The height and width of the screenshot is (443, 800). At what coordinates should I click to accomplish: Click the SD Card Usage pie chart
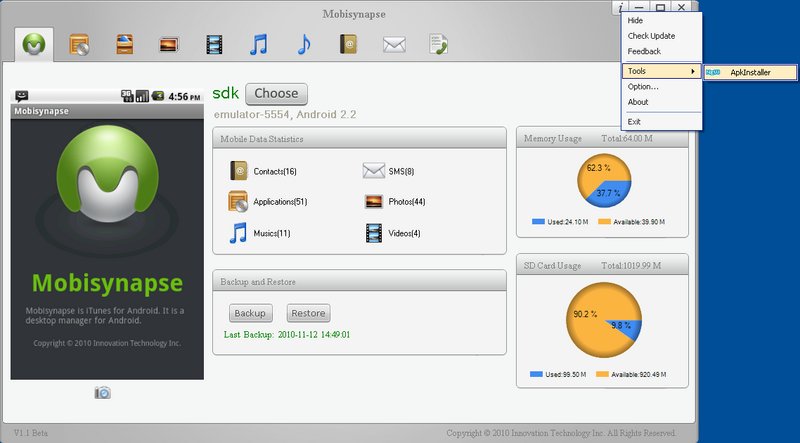click(601, 321)
